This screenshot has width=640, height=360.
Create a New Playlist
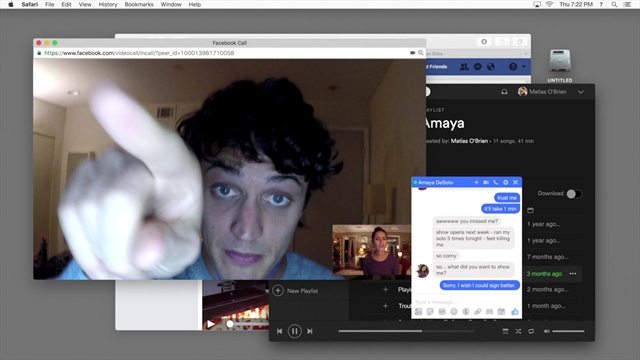pos(295,291)
